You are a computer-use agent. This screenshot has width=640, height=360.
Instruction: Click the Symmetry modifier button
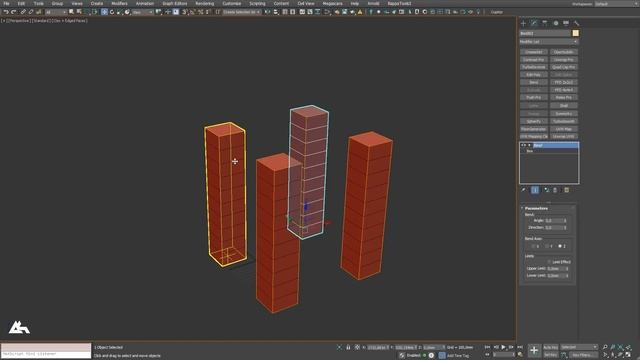coord(564,114)
